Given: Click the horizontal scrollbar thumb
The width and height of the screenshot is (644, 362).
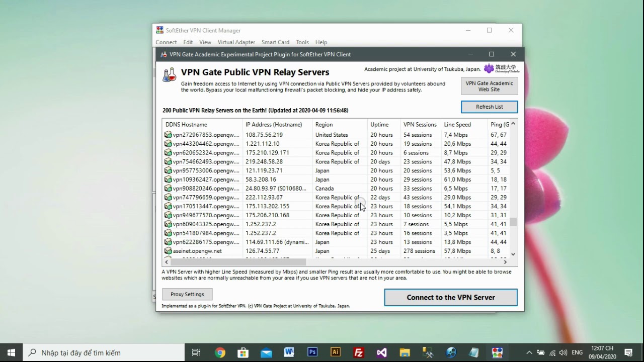Looking at the screenshot, I should click(x=238, y=262).
